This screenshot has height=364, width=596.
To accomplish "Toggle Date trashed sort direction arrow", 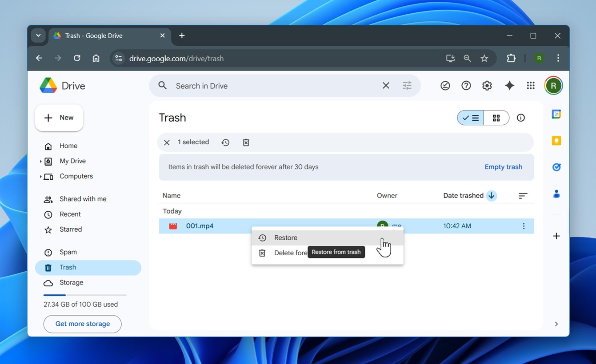I will [x=491, y=195].
